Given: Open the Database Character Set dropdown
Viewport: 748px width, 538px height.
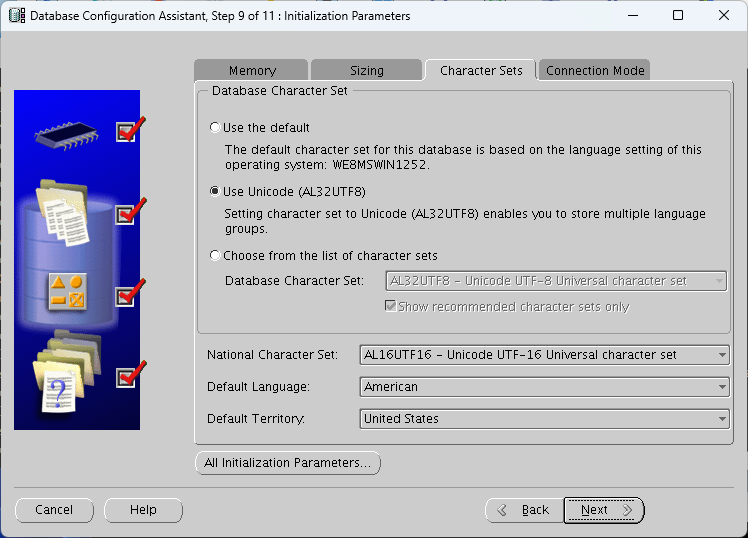Looking at the screenshot, I should [556, 281].
